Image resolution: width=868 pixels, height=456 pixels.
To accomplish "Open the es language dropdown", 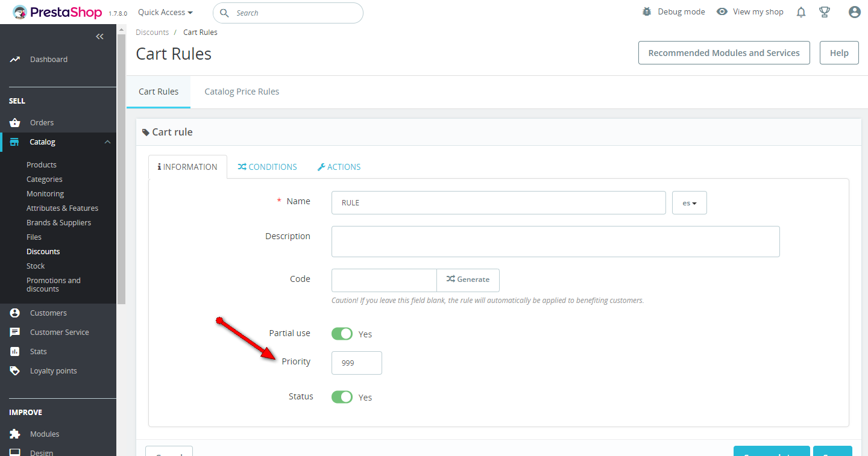I will 689,203.
